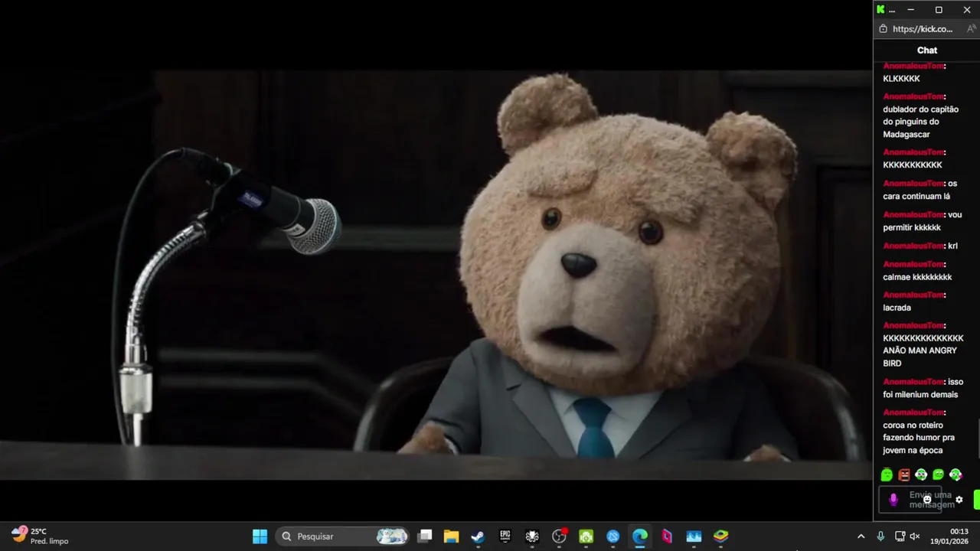Viewport: 980px width, 551px height.
Task: Click the 'KLKKKKK' chat message text
Action: pyautogui.click(x=901, y=79)
